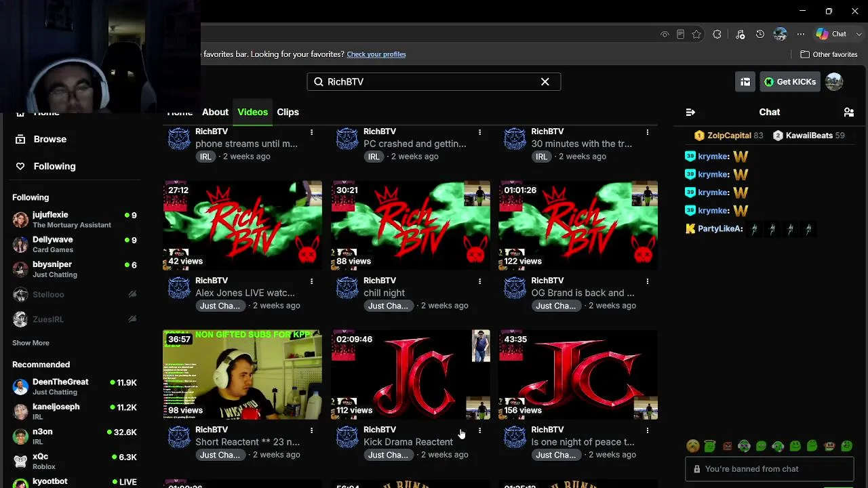Click the magnifier icon in Kick search
This screenshot has height=488, width=868.
click(x=319, y=82)
